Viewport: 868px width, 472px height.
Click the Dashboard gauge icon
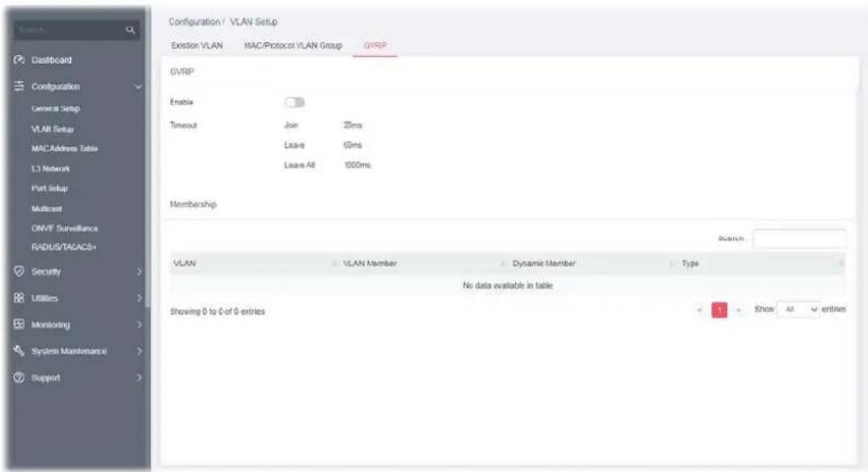point(19,60)
